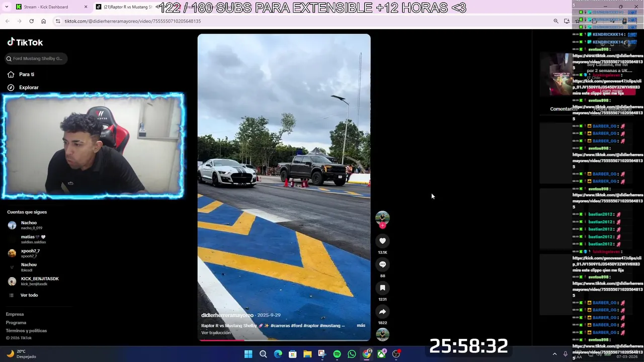This screenshot has width=644, height=362.
Task: Click the Empresa footer link
Action: point(15,314)
